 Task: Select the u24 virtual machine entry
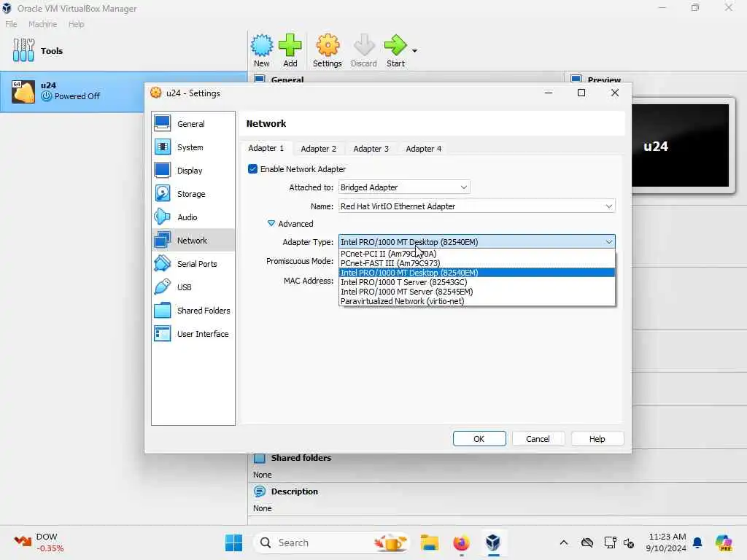[123, 91]
